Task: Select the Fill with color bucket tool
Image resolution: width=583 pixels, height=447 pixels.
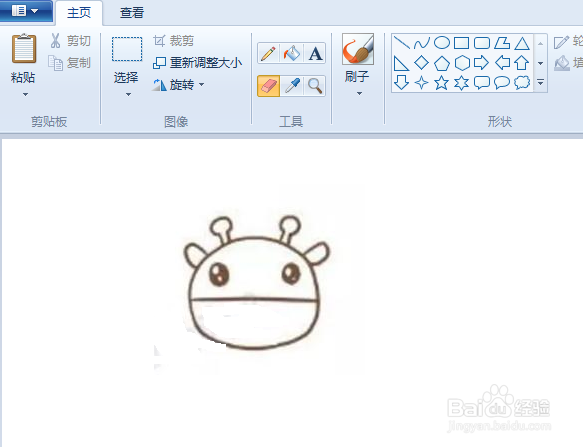Action: click(292, 53)
